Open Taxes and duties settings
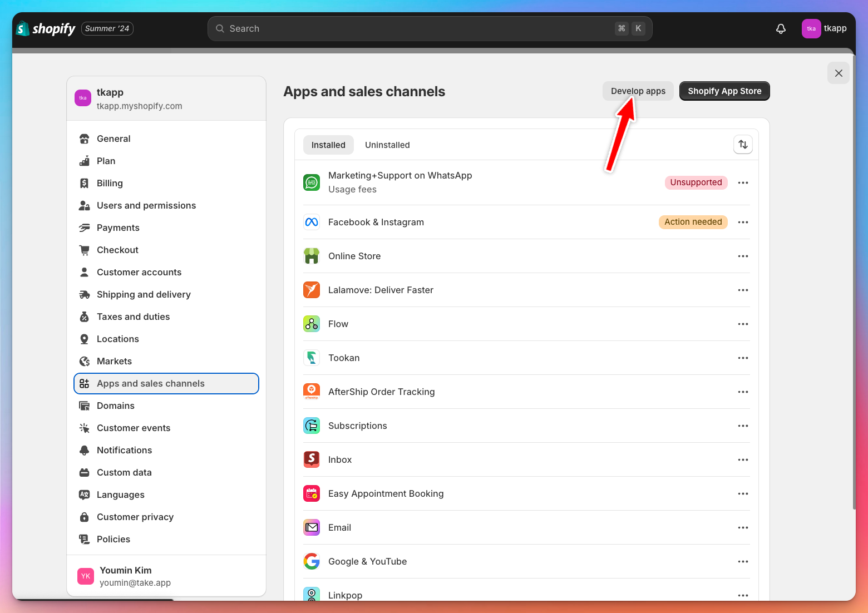The height and width of the screenshot is (613, 868). [x=166, y=317]
